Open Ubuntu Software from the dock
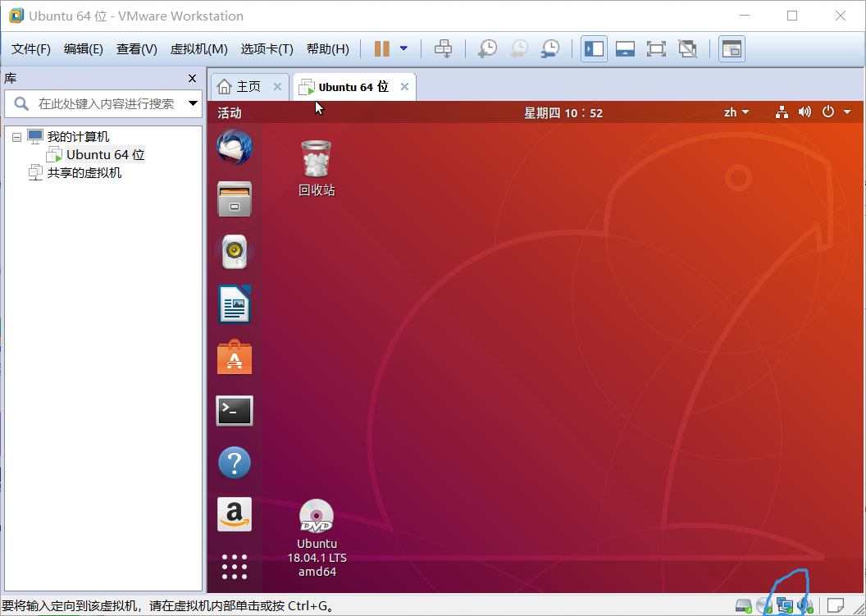The width and height of the screenshot is (866, 616). point(235,357)
